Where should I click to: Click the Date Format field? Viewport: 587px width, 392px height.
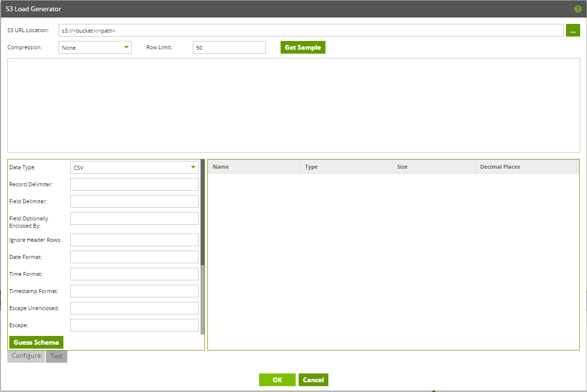[x=134, y=256]
